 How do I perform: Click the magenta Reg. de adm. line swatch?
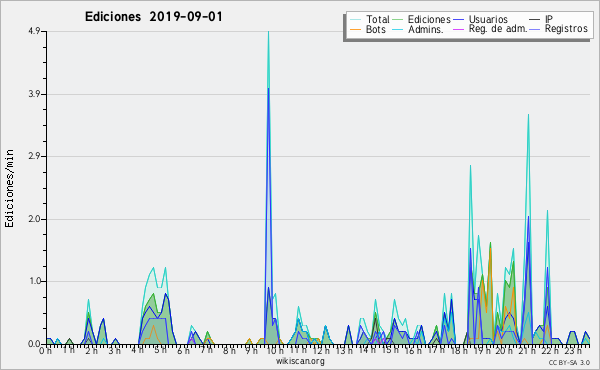[x=458, y=29]
